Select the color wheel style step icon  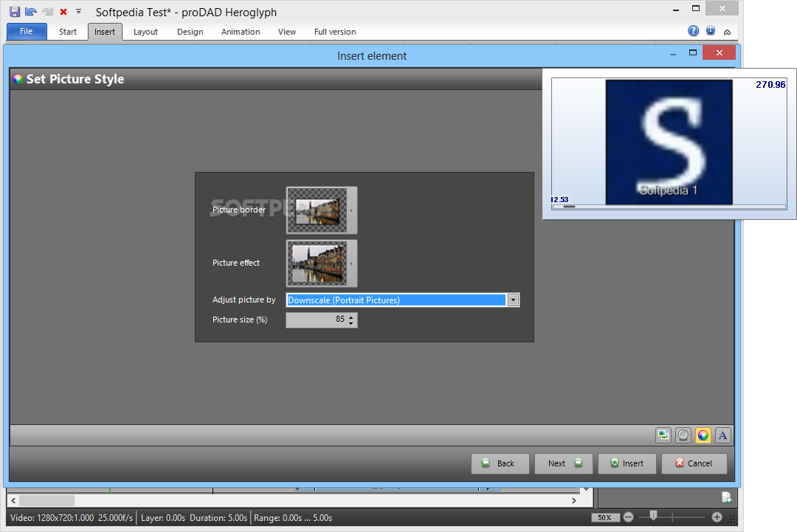pyautogui.click(x=703, y=435)
